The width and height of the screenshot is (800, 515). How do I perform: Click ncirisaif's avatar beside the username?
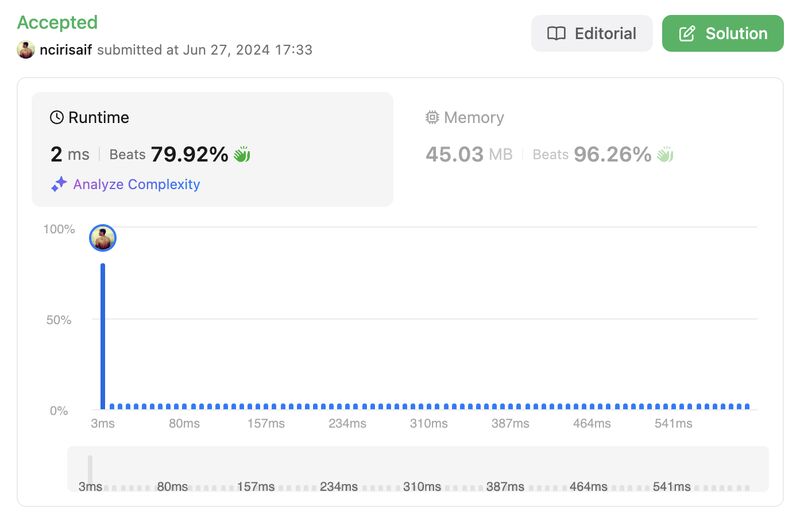[x=26, y=50]
